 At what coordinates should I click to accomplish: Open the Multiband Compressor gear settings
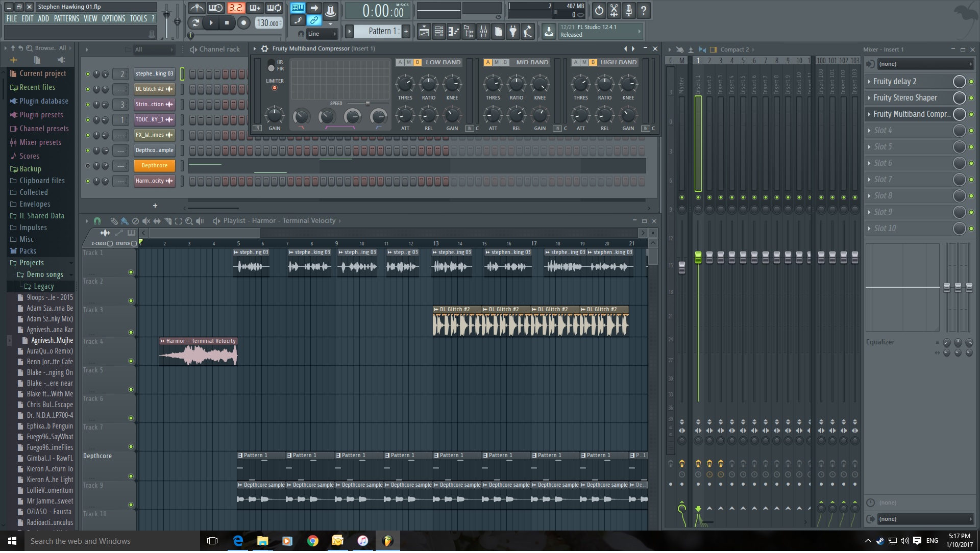(264, 48)
